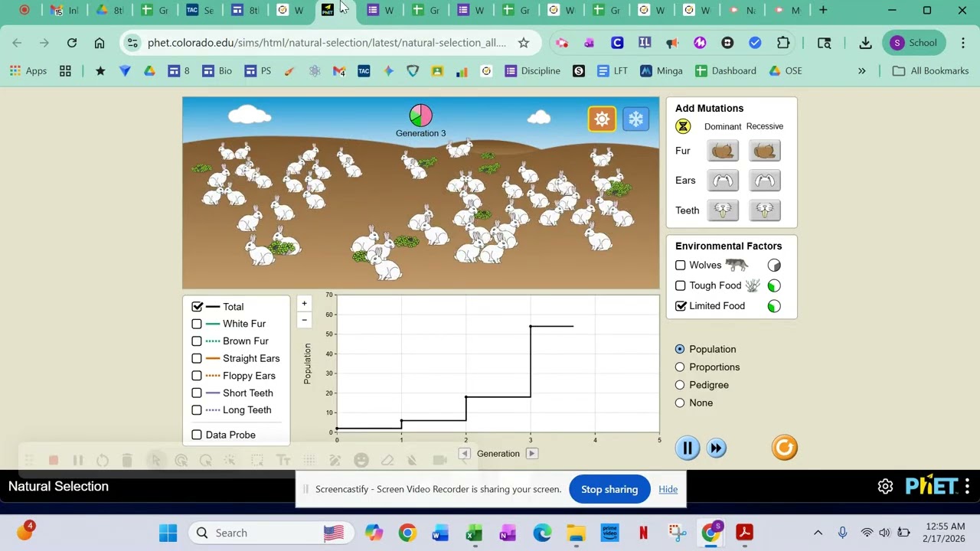
Task: Open Excel from the taskbar
Action: tap(474, 533)
